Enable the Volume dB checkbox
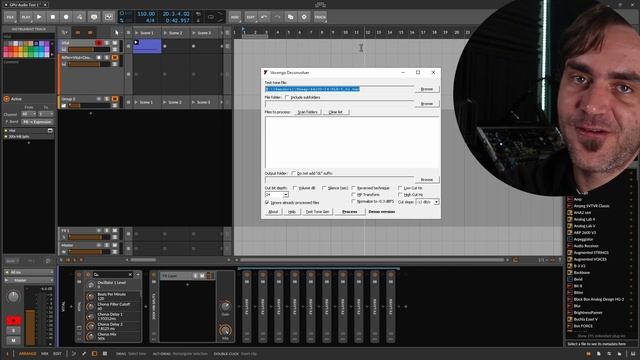Screen dimensions: 640x360 pos(295,188)
